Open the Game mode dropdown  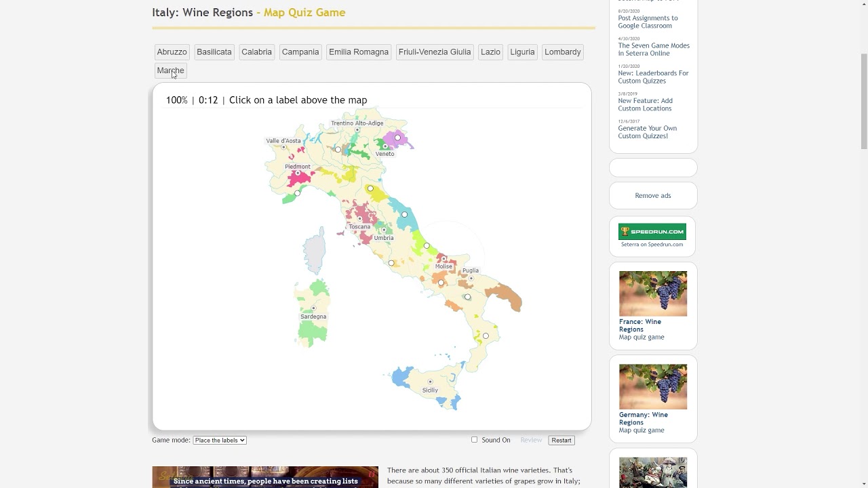[x=219, y=440]
